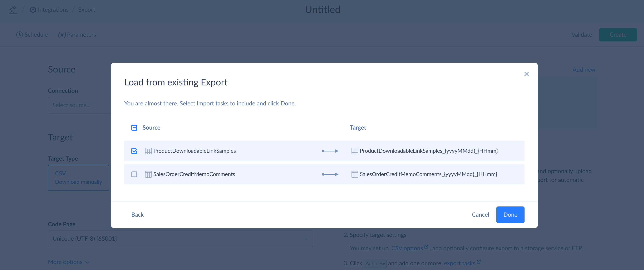Open the Schedule option
Image resolution: width=644 pixels, height=270 pixels.
pos(32,35)
